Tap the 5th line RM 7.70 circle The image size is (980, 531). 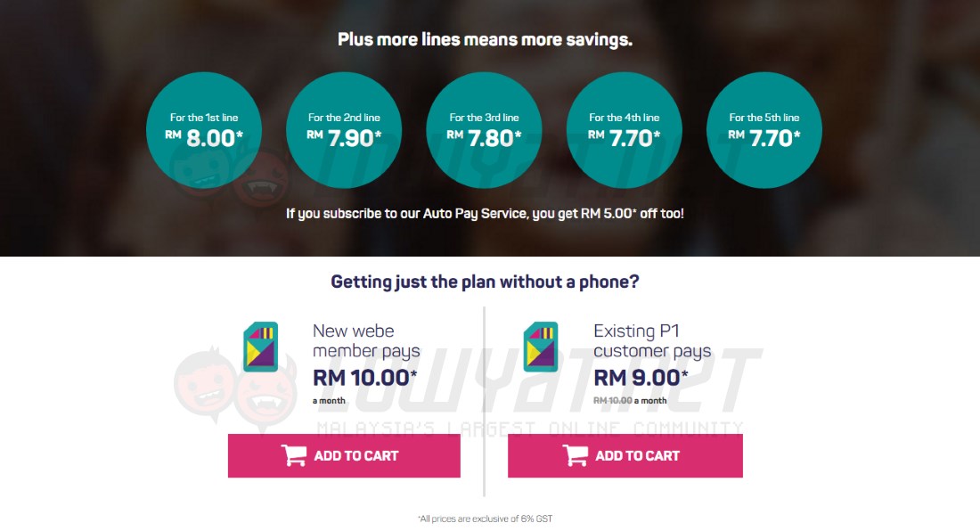point(764,130)
